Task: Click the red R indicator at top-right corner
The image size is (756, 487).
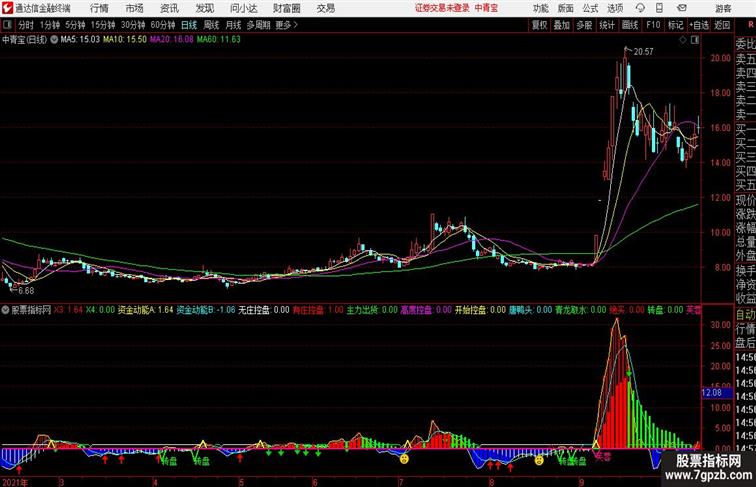Action: click(751, 25)
